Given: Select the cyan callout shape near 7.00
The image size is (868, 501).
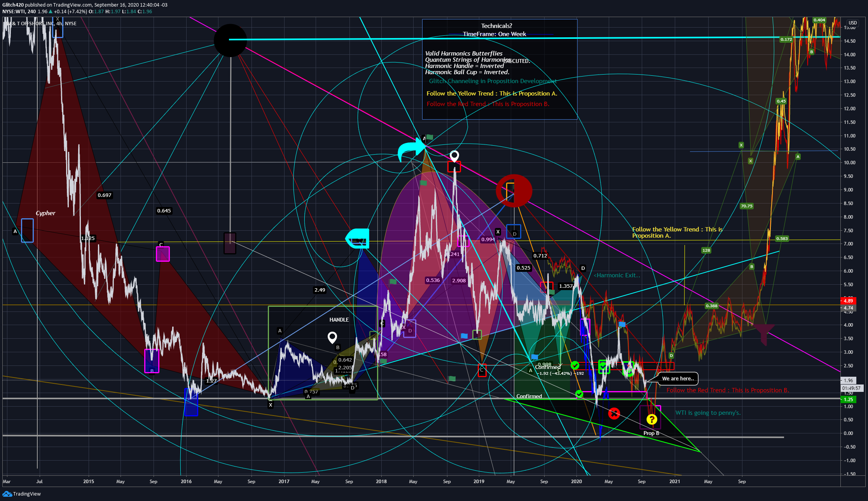Looking at the screenshot, I should pyautogui.click(x=357, y=238).
